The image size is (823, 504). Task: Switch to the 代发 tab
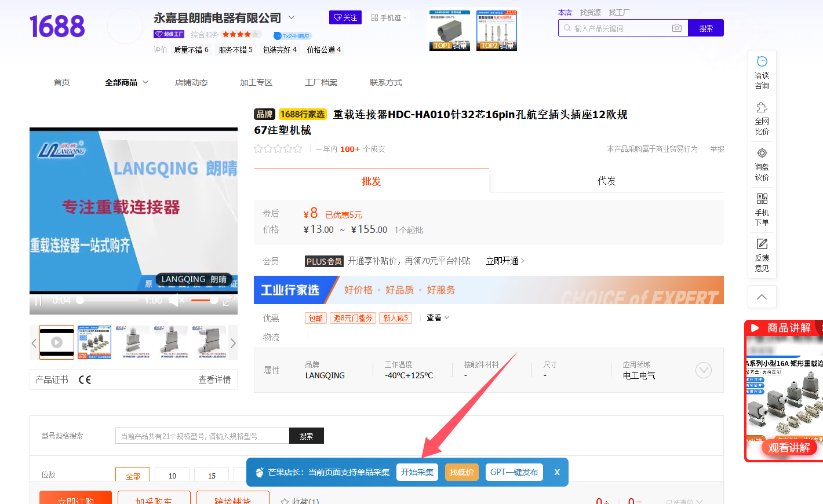click(606, 181)
